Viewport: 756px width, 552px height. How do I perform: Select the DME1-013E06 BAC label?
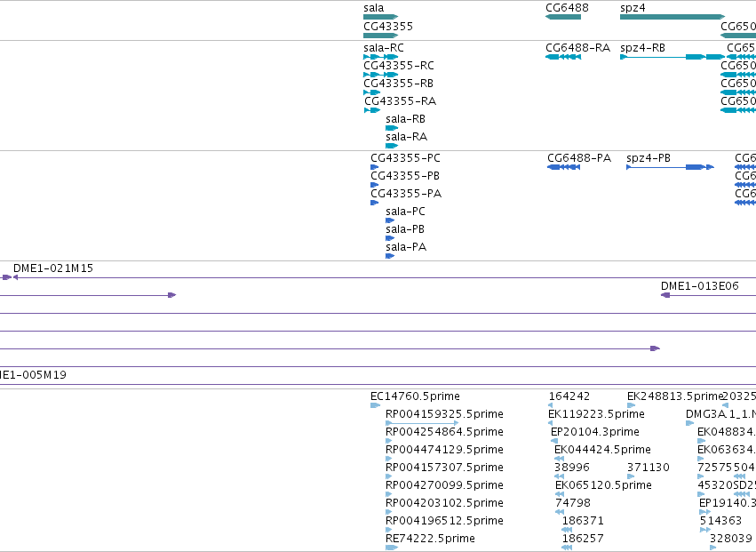point(700,286)
